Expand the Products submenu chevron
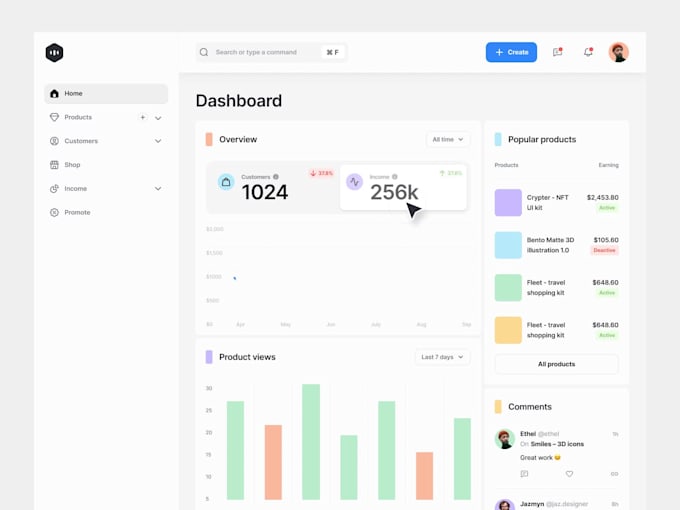The width and height of the screenshot is (680, 510). click(x=158, y=118)
